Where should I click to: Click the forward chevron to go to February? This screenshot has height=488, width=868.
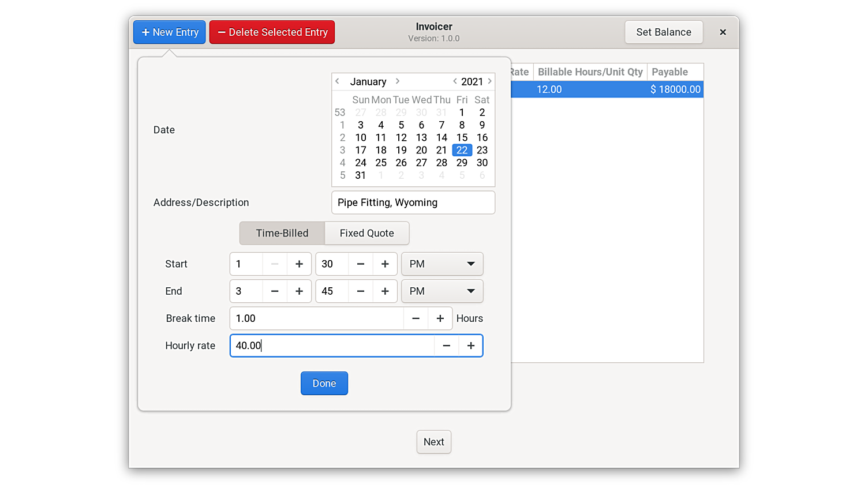397,81
